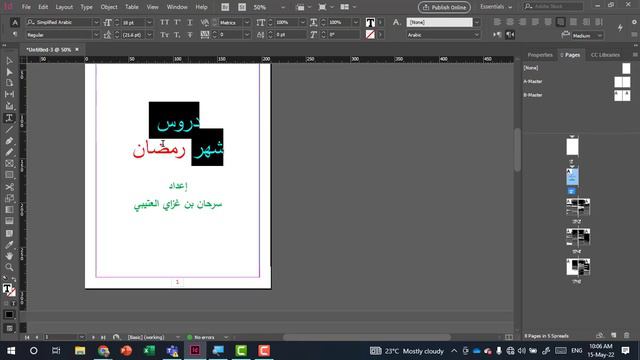Toggle Small Caps formatting
The height and width of the screenshot is (360, 640).
coord(164,35)
